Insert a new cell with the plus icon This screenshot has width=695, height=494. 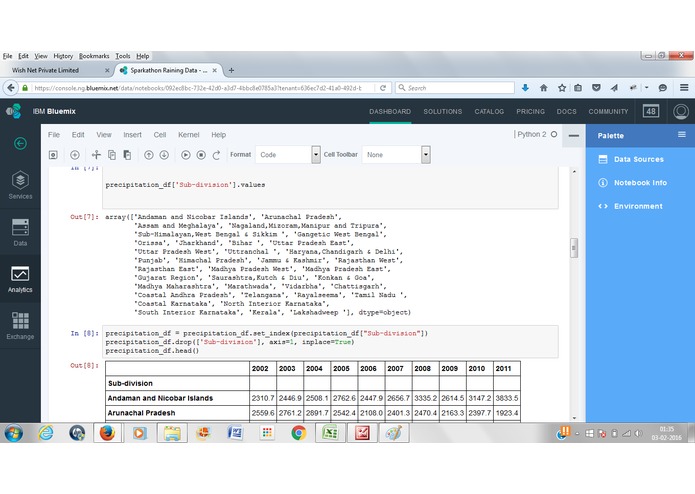click(75, 155)
